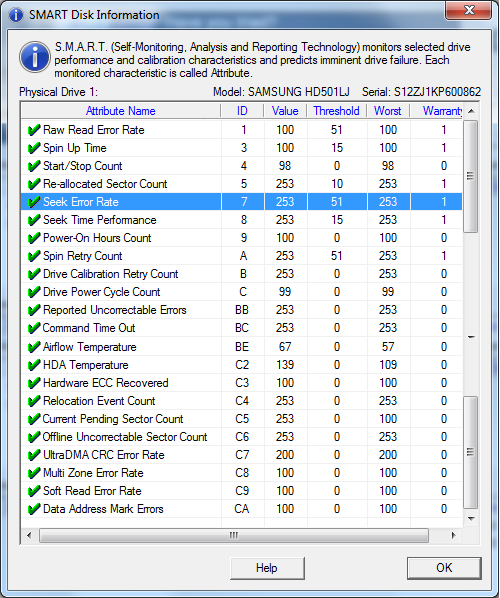Click the green check icon beside Spin Up Time
Viewport: 500px width, 598px height.
click(34, 148)
